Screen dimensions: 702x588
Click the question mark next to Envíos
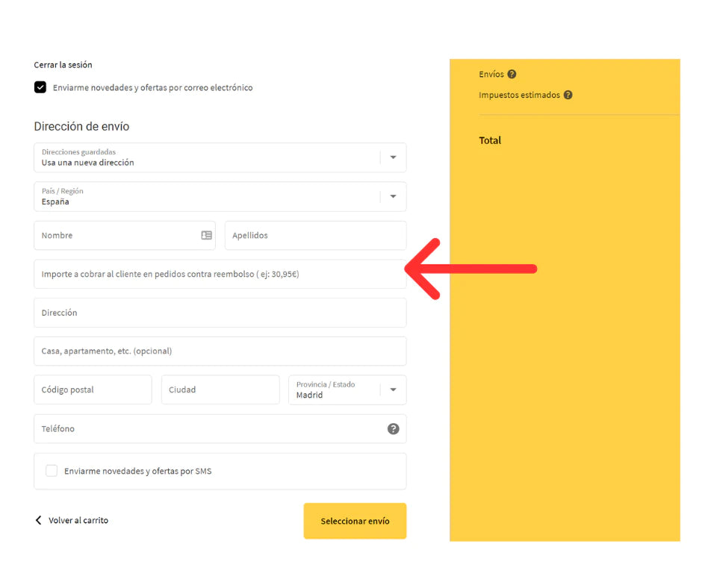(512, 75)
